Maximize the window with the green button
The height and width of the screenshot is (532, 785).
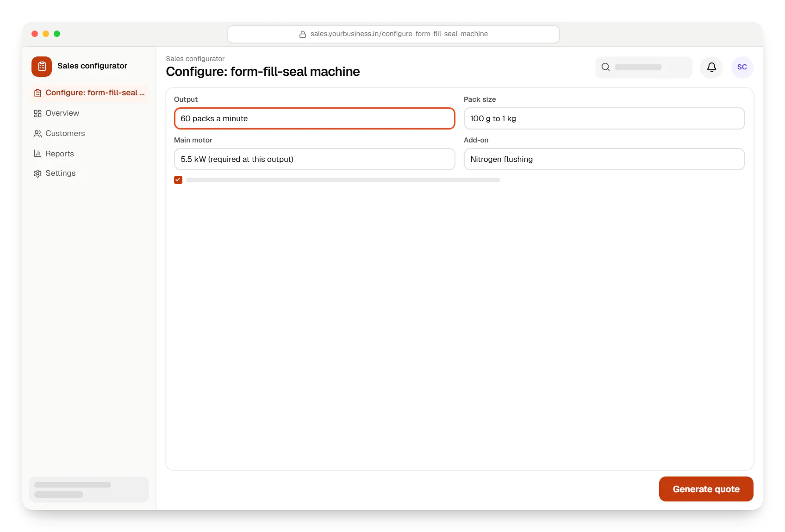pyautogui.click(x=57, y=34)
